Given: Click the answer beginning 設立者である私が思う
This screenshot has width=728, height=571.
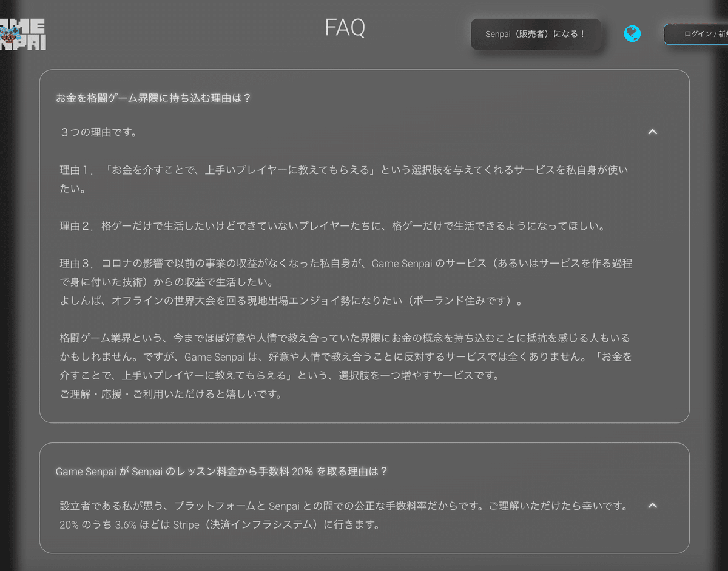Looking at the screenshot, I should coord(344,506).
